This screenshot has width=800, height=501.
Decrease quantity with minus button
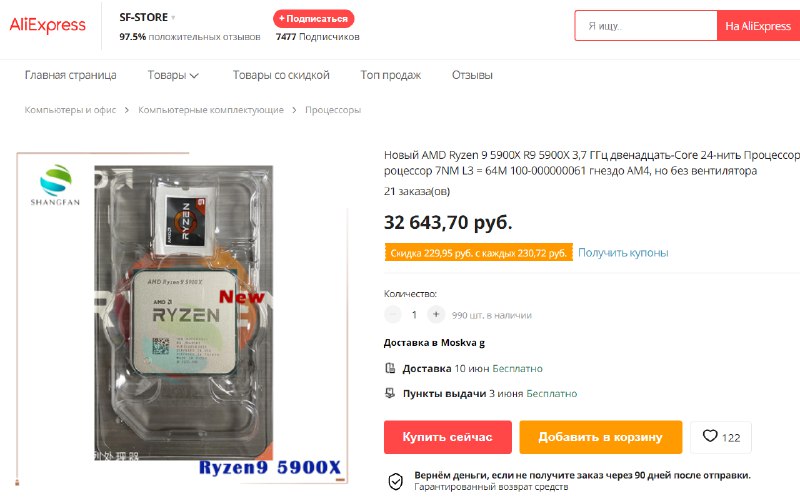click(392, 315)
